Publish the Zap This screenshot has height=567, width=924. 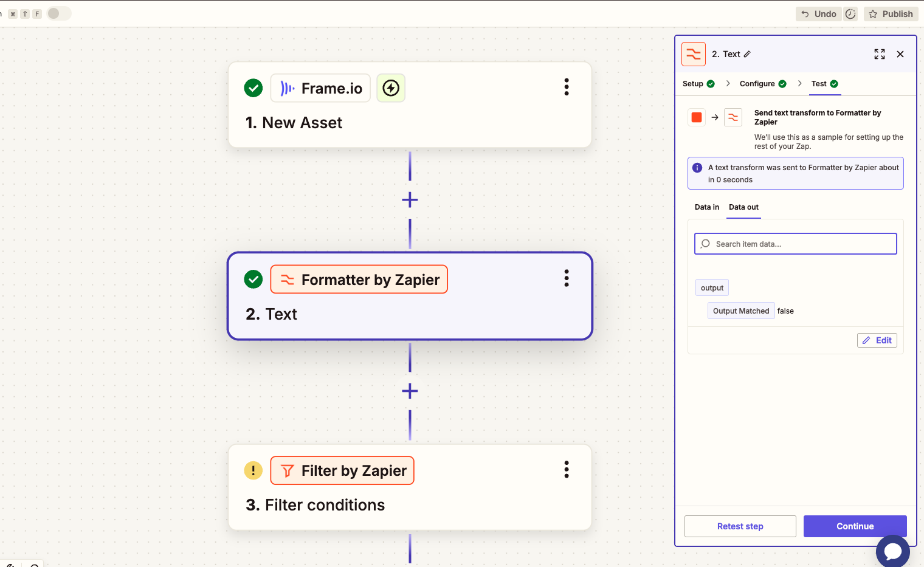891,14
